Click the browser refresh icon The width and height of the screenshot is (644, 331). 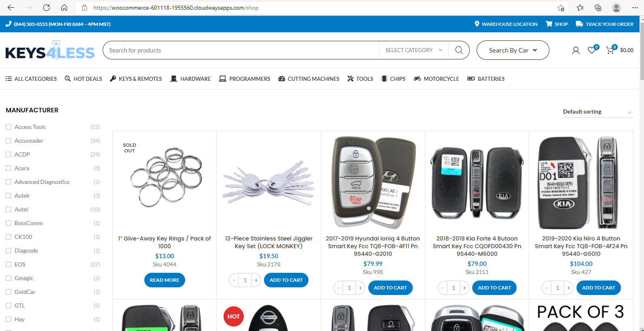[46, 8]
